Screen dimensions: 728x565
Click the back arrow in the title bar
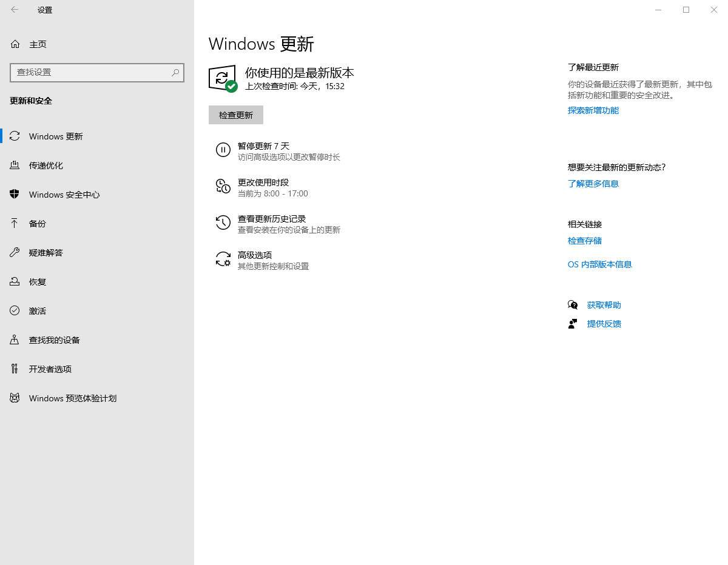pos(15,10)
